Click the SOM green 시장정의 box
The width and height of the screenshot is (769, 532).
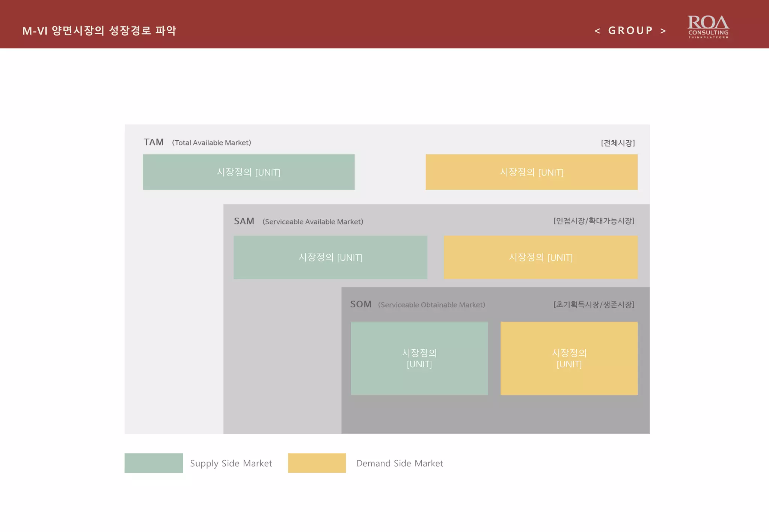point(419,358)
